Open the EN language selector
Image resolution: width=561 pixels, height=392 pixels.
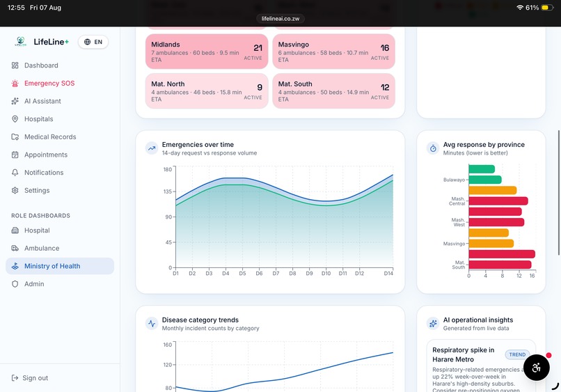(x=93, y=42)
